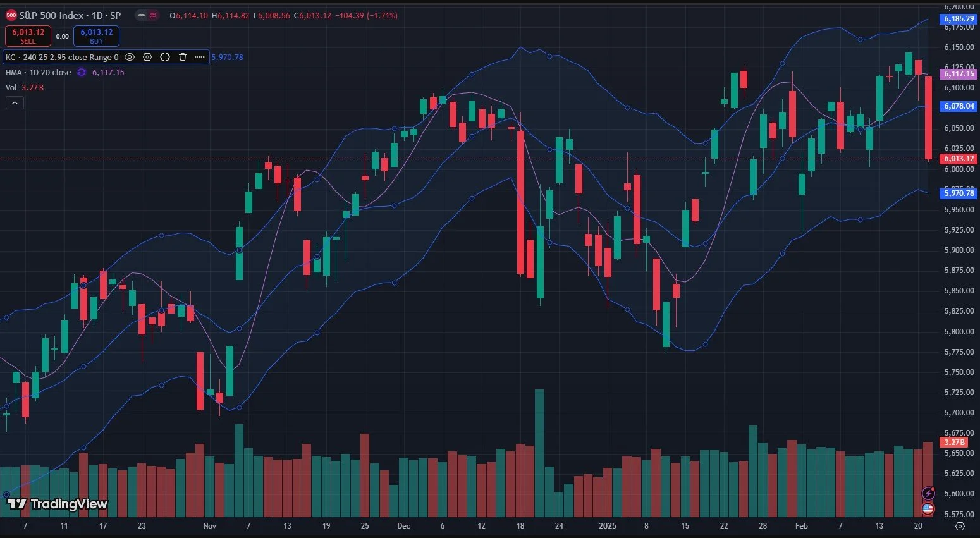Click the US flag economic event icon

pyautogui.click(x=928, y=508)
